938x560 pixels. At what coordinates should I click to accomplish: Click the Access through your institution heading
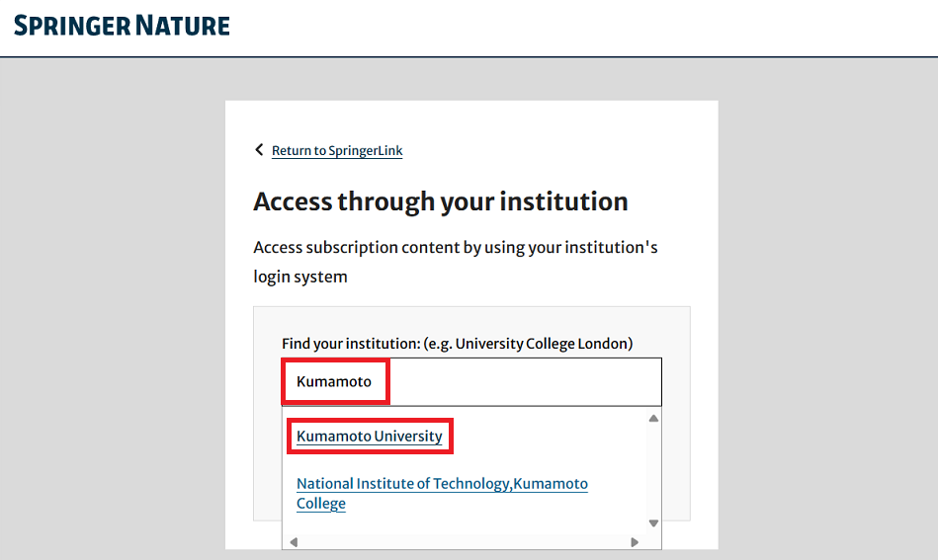[x=440, y=201]
